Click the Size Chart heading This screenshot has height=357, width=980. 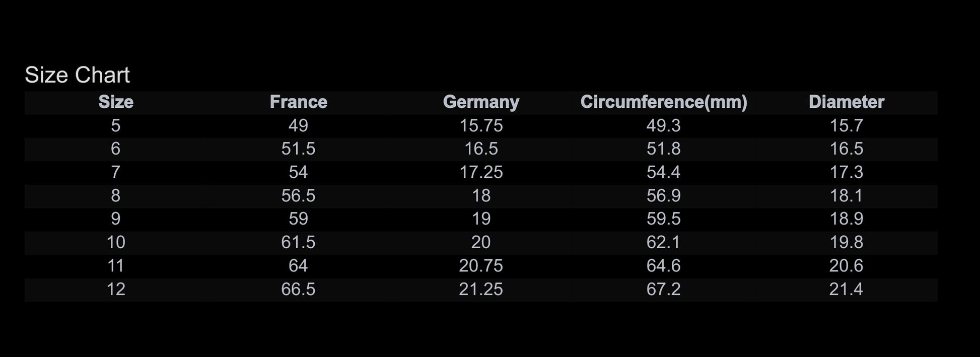tap(77, 75)
